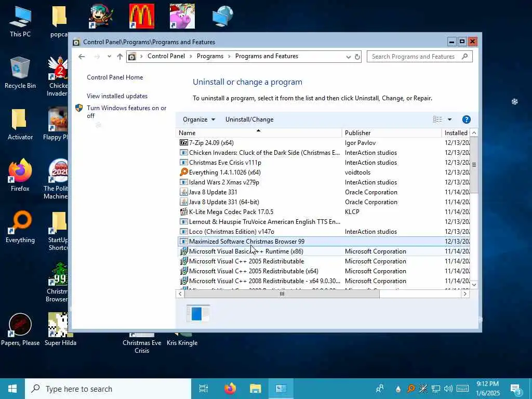Image resolution: width=532 pixels, height=399 pixels.
Task: Click the Programs and Features breadcrumb segment
Action: pos(267,56)
